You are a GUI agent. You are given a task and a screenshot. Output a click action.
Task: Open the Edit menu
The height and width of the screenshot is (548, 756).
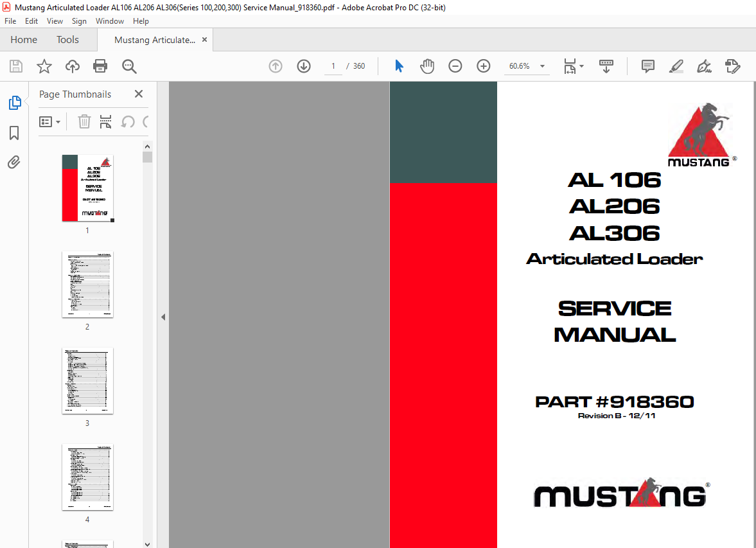tap(31, 21)
